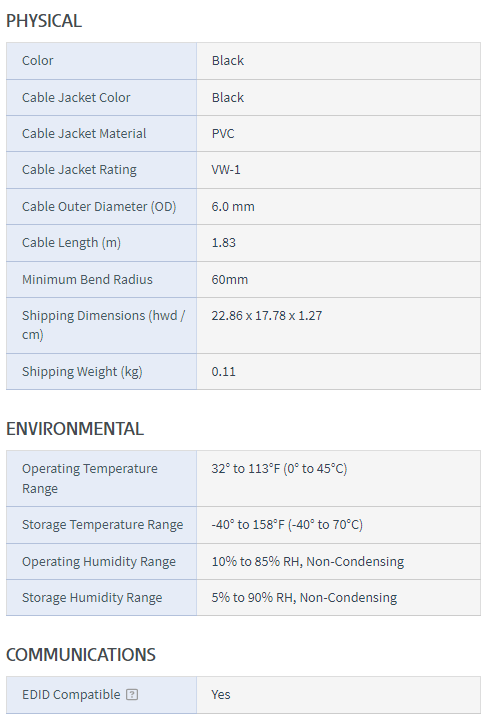Click the Shipping Dimensions value
This screenshot has width=485, height=723.
click(267, 315)
